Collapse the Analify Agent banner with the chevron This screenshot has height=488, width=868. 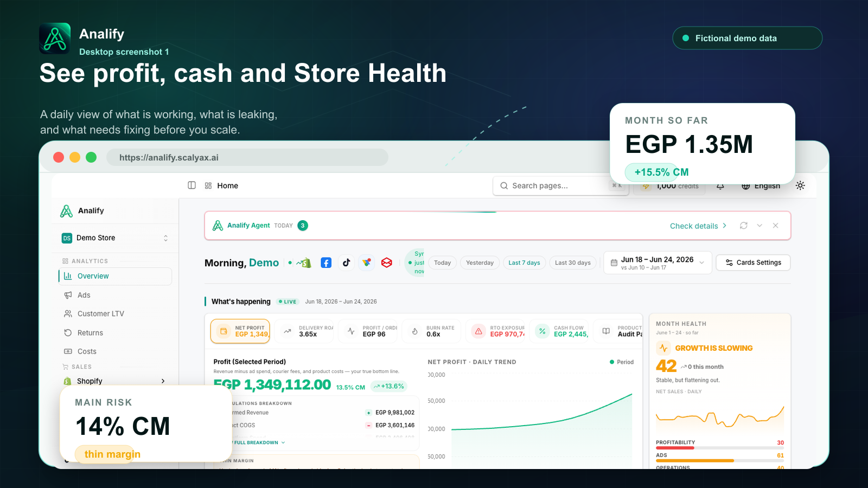click(759, 226)
